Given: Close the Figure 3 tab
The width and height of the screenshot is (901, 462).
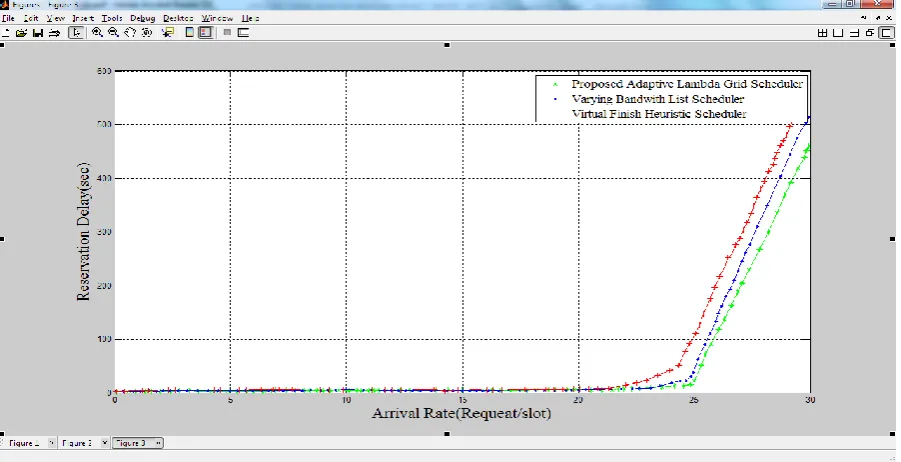Looking at the screenshot, I should click(158, 443).
